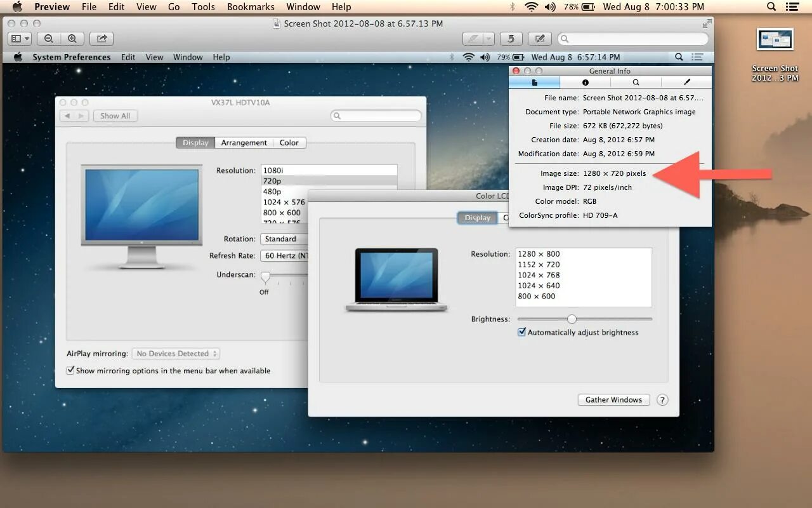The image size is (812, 508).
Task: Click the Zoom In toolbar button
Action: (x=72, y=39)
